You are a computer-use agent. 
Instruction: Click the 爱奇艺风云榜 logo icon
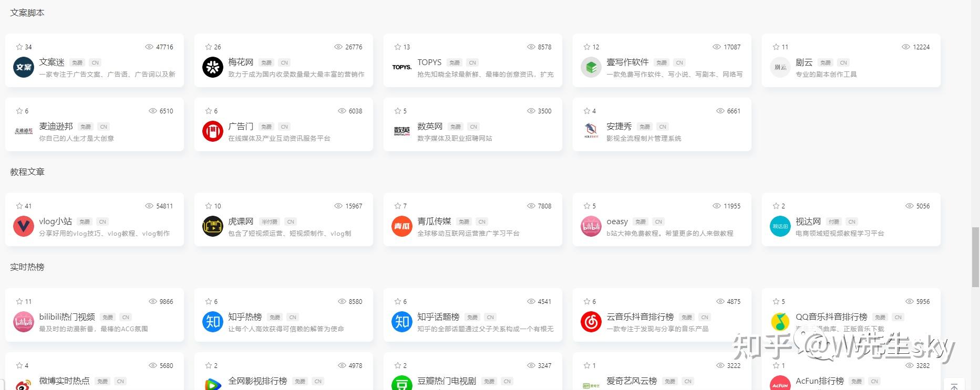(x=591, y=385)
